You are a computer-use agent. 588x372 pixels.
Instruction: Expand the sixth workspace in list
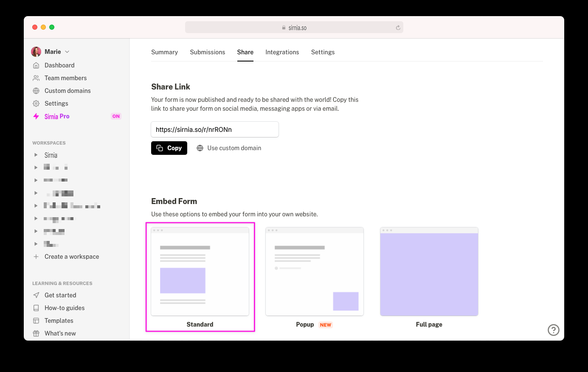[36, 218]
